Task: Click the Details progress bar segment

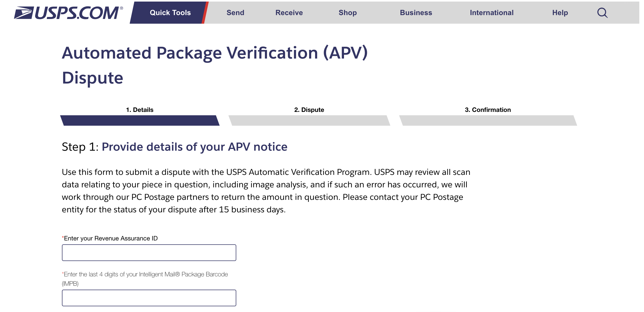Action: [x=140, y=120]
